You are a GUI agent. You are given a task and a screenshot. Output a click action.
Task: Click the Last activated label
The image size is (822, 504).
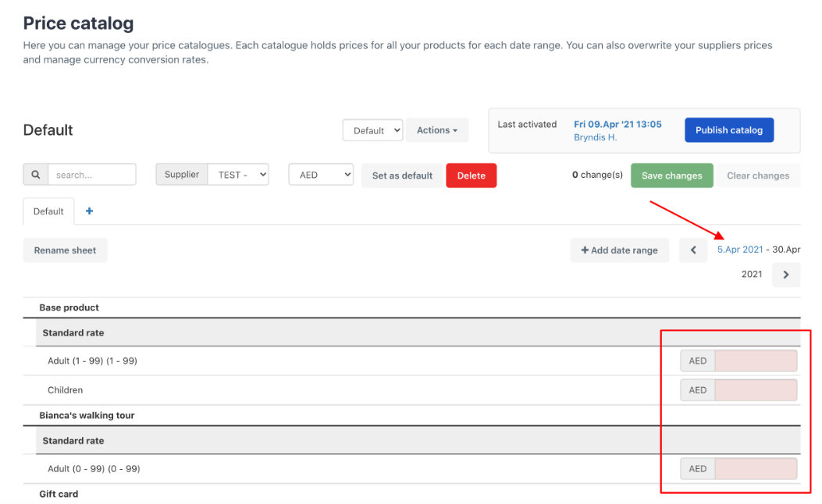(x=527, y=124)
